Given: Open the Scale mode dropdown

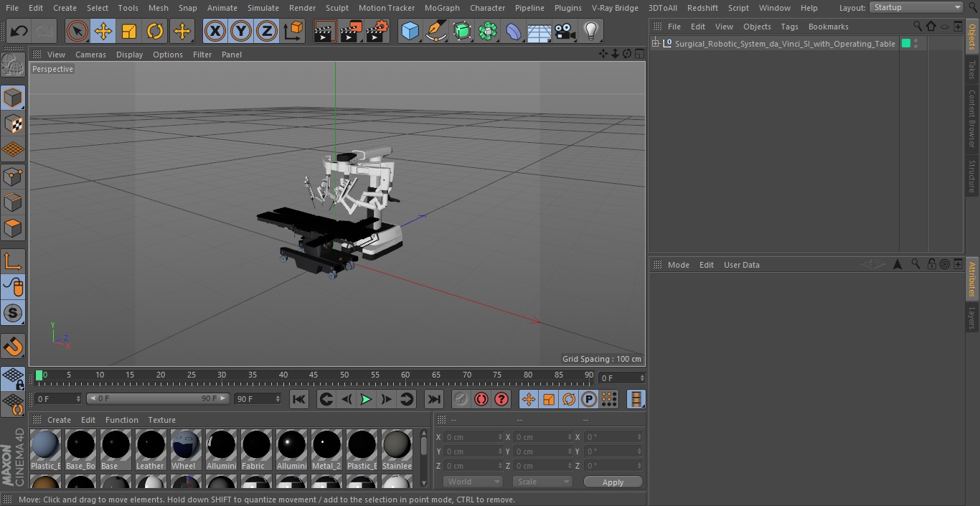Looking at the screenshot, I should click(542, 482).
